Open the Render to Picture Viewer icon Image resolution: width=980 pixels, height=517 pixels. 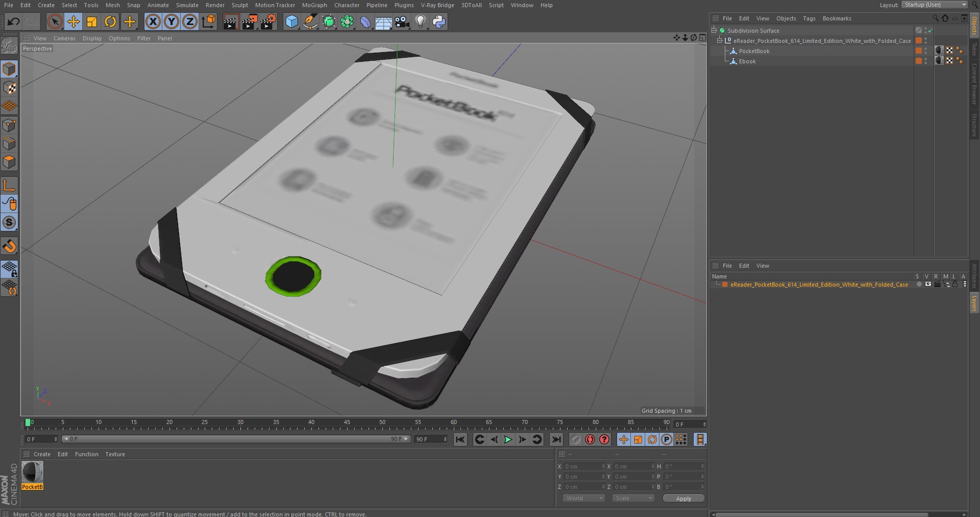(249, 21)
